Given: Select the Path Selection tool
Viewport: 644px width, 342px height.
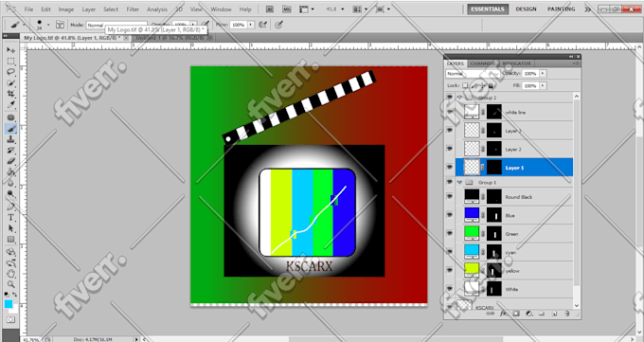Looking at the screenshot, I should click(10, 228).
